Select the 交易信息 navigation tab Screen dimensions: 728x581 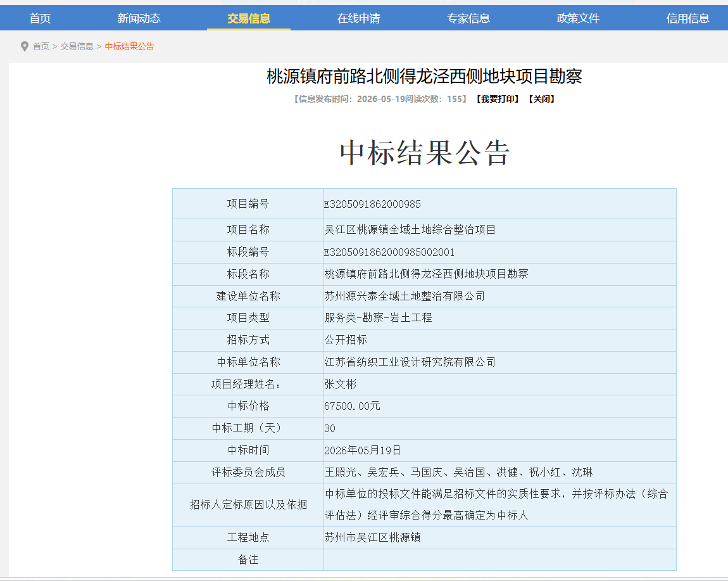(249, 18)
